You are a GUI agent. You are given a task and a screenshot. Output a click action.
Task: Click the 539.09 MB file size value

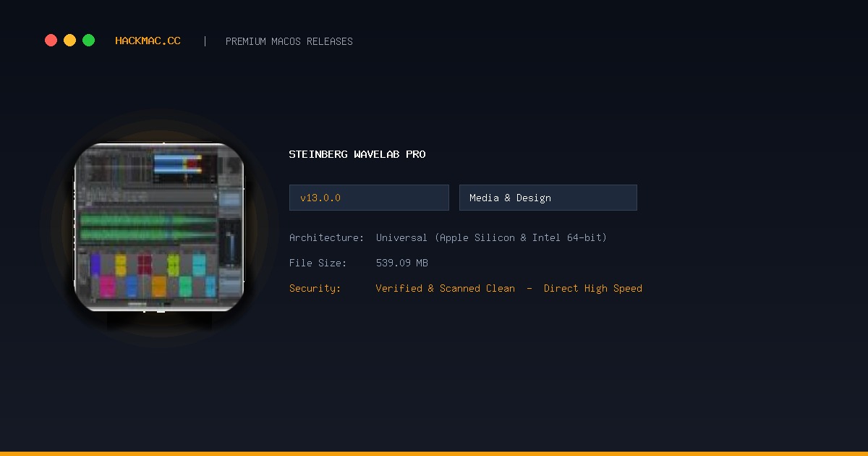402,263
